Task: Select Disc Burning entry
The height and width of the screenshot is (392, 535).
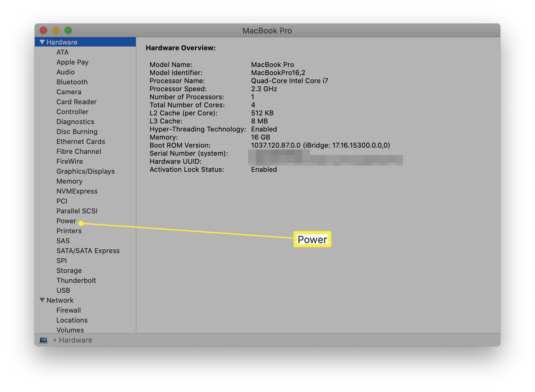Action: (x=77, y=131)
